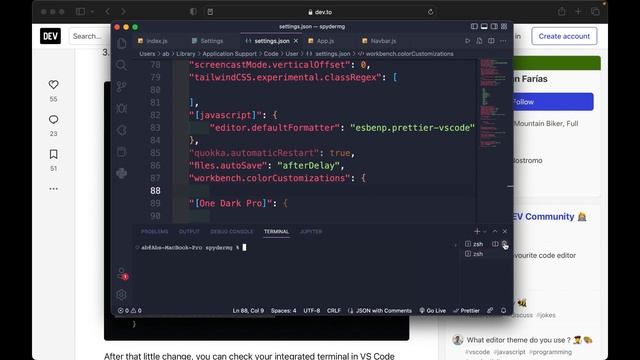
Task: Go back in Safari
Action: tap(108, 12)
